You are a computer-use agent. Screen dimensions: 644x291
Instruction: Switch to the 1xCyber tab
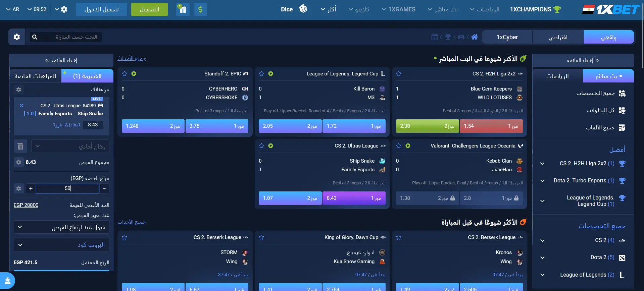[x=507, y=37]
